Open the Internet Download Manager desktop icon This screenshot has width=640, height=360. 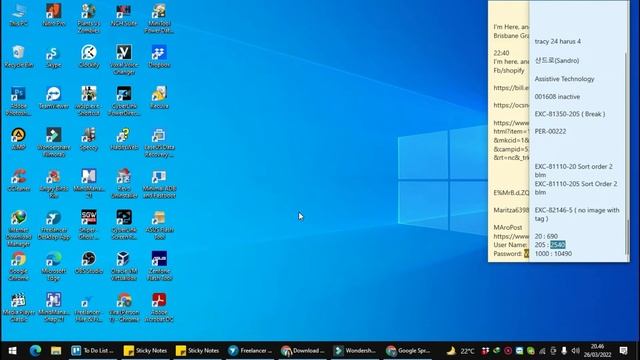[x=18, y=228]
